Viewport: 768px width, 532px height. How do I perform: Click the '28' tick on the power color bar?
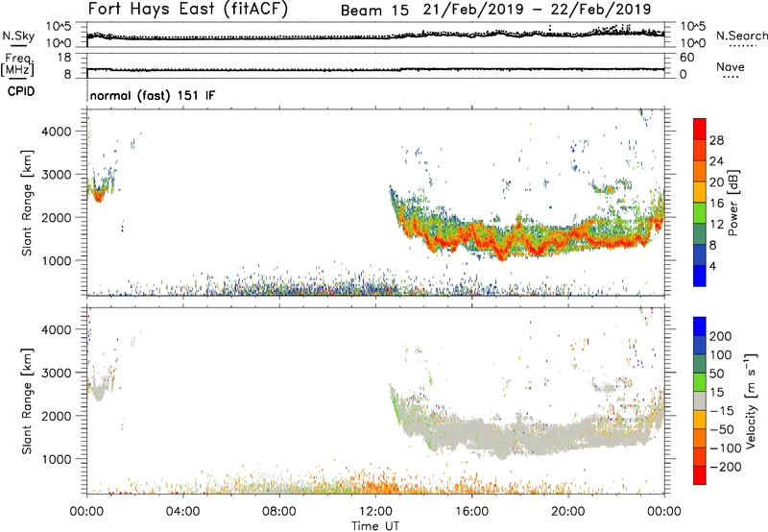[x=716, y=140]
